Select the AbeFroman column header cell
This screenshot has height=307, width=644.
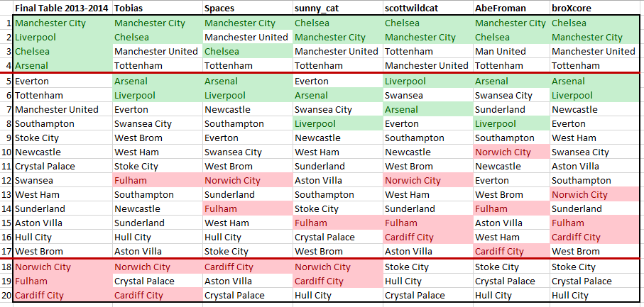tap(511, 9)
